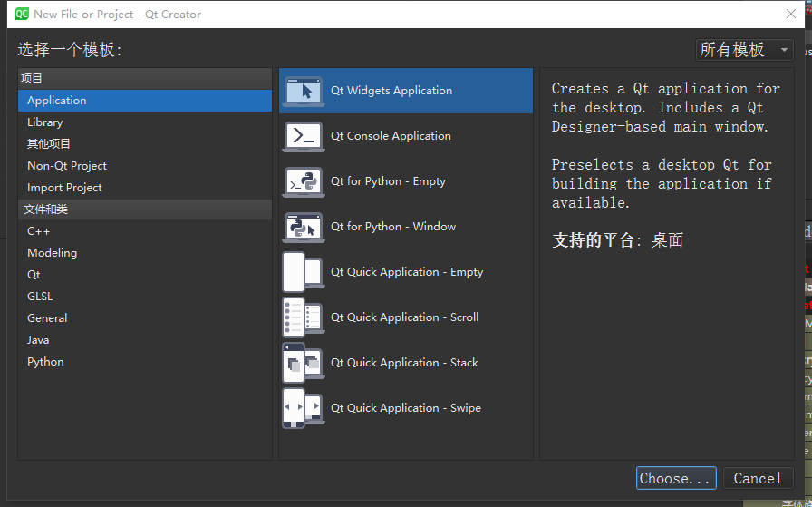Select the Modeling file category
The image size is (812, 507).
point(145,253)
